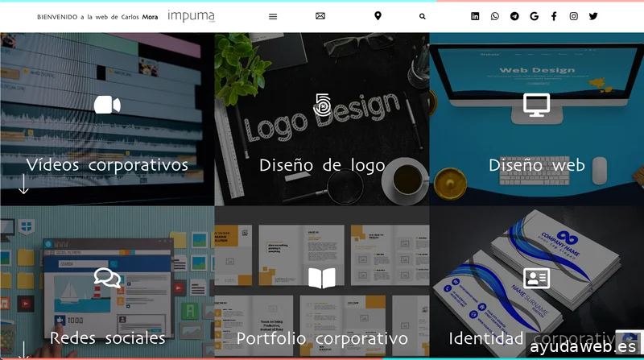
Task: Go to the Redes sociales section
Action: (x=107, y=337)
